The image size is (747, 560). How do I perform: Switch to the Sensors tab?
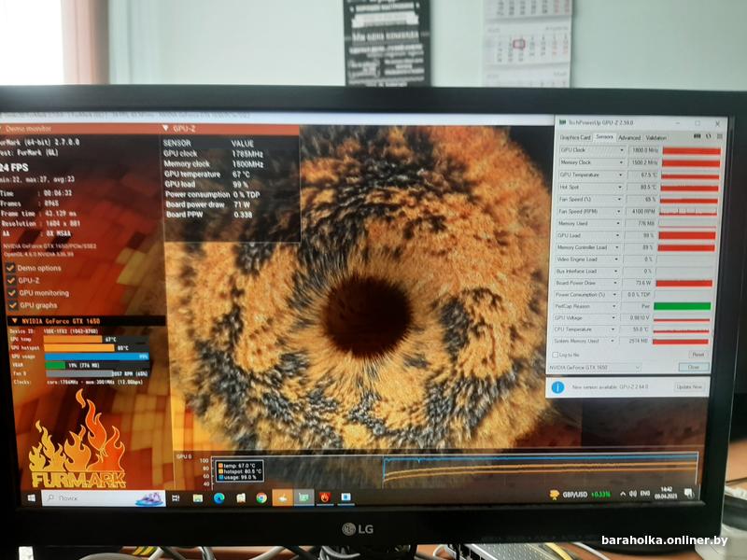tap(604, 137)
